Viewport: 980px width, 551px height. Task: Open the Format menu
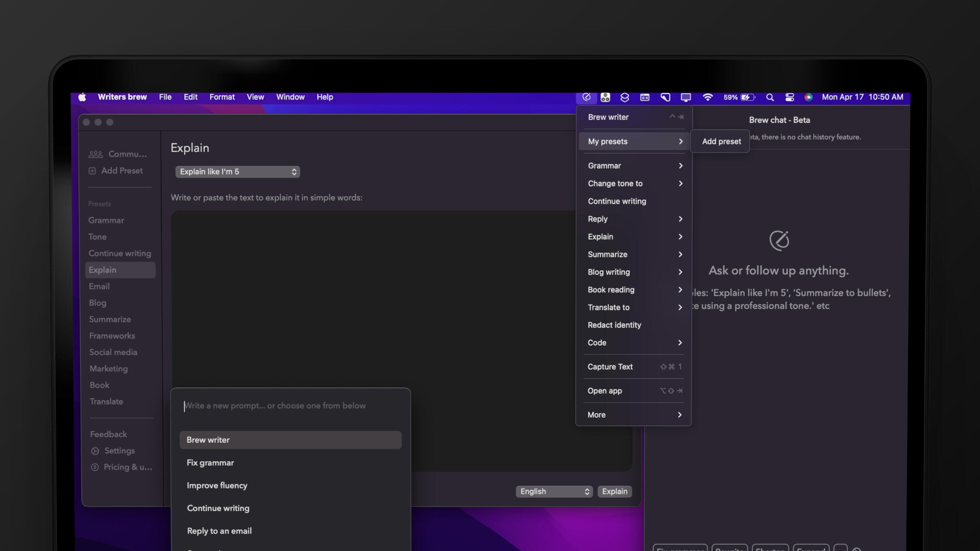point(222,97)
